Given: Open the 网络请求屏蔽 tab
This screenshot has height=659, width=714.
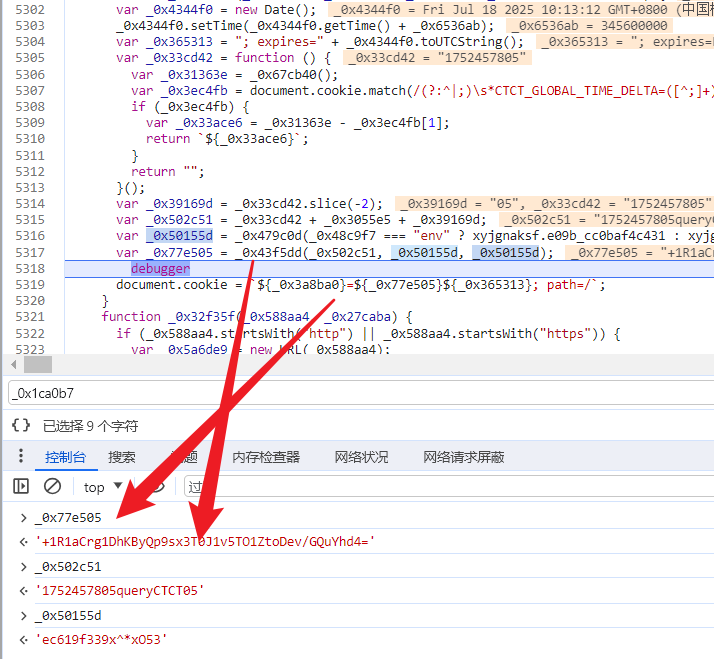Looking at the screenshot, I should click(x=464, y=457).
